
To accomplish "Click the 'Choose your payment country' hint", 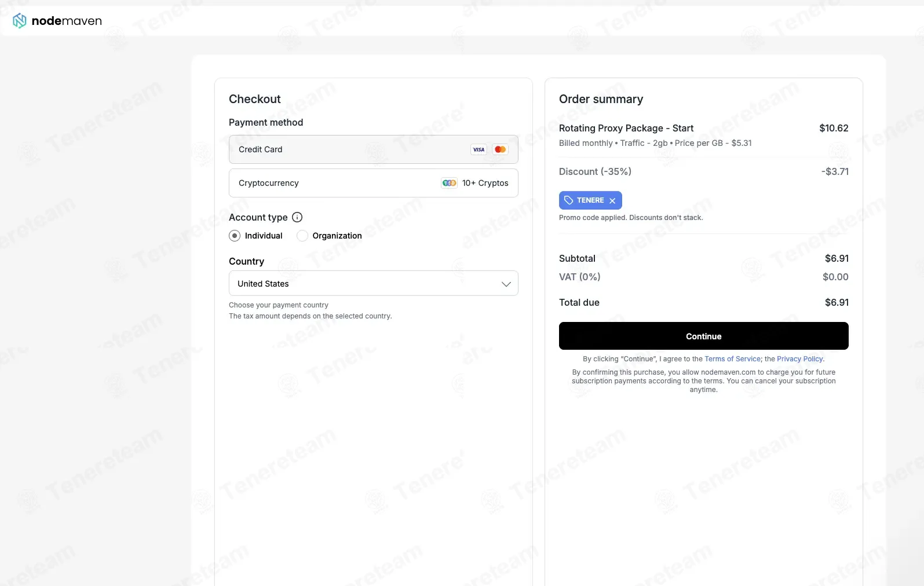I will tap(279, 305).
